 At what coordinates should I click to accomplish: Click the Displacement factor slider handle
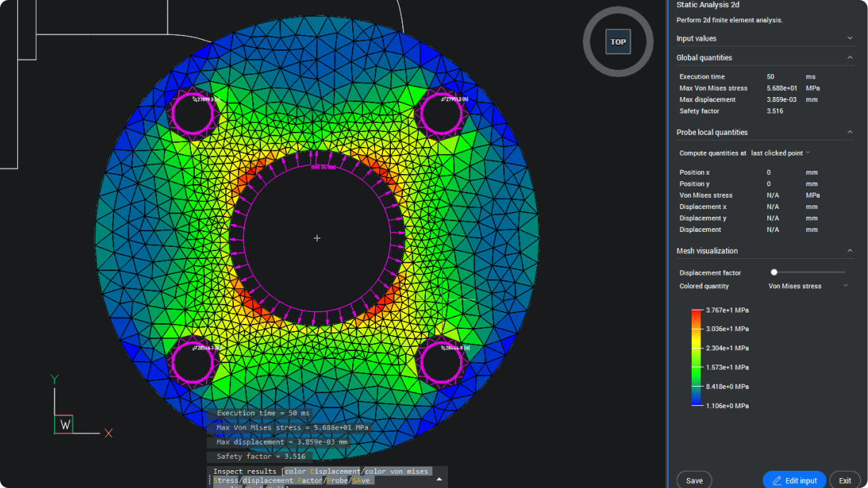773,272
